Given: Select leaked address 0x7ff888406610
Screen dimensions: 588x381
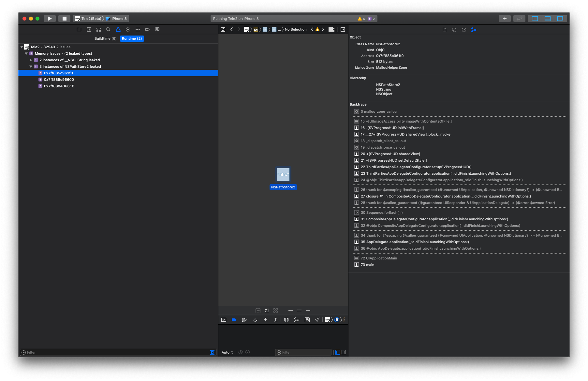Looking at the screenshot, I should [x=118, y=86].
